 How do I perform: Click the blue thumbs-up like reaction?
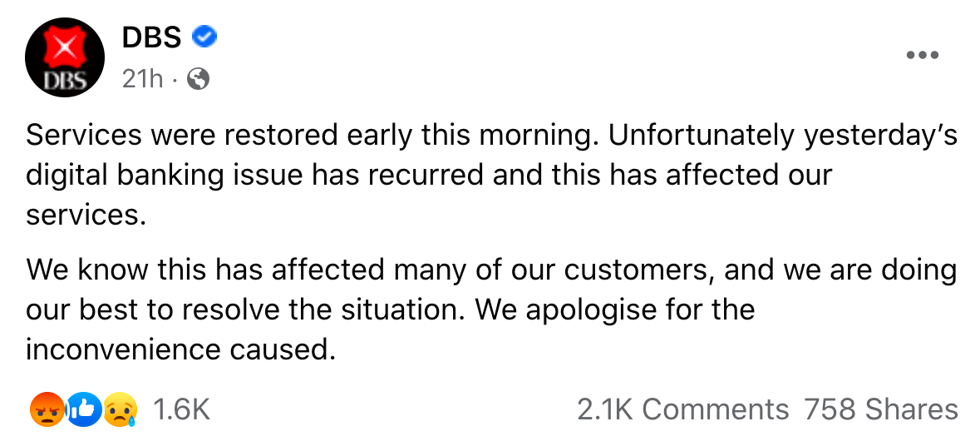pyautogui.click(x=83, y=409)
